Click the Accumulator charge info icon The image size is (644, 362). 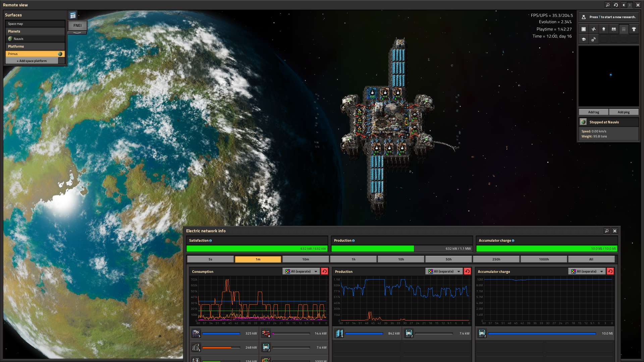pos(513,241)
